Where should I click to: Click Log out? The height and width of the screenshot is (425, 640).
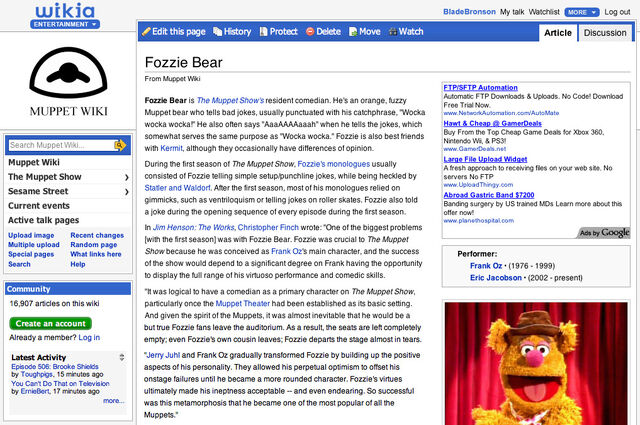pyautogui.click(x=617, y=12)
